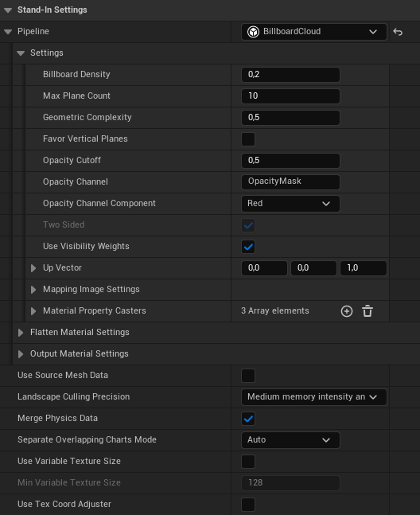Delete all Material Property Casters elements

(x=367, y=311)
